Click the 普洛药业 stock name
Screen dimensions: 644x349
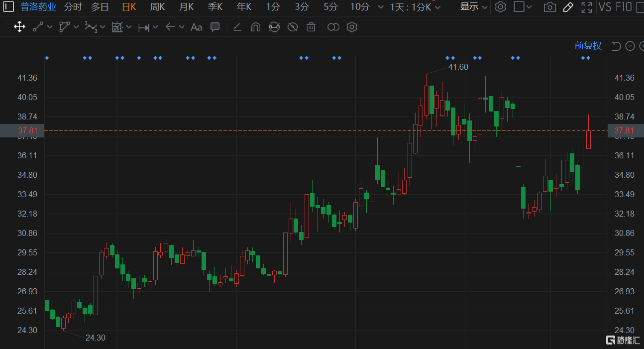(38, 7)
